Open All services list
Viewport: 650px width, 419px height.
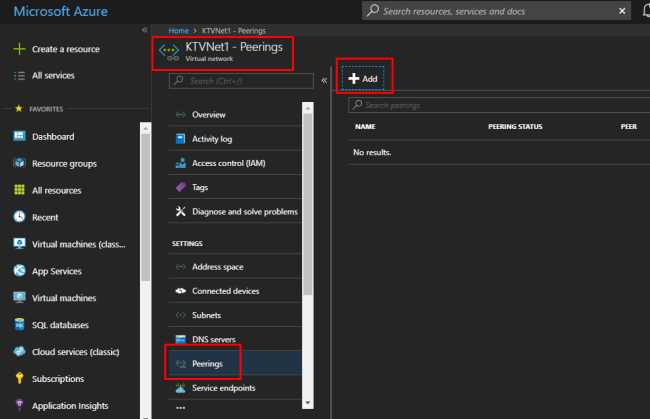[52, 75]
